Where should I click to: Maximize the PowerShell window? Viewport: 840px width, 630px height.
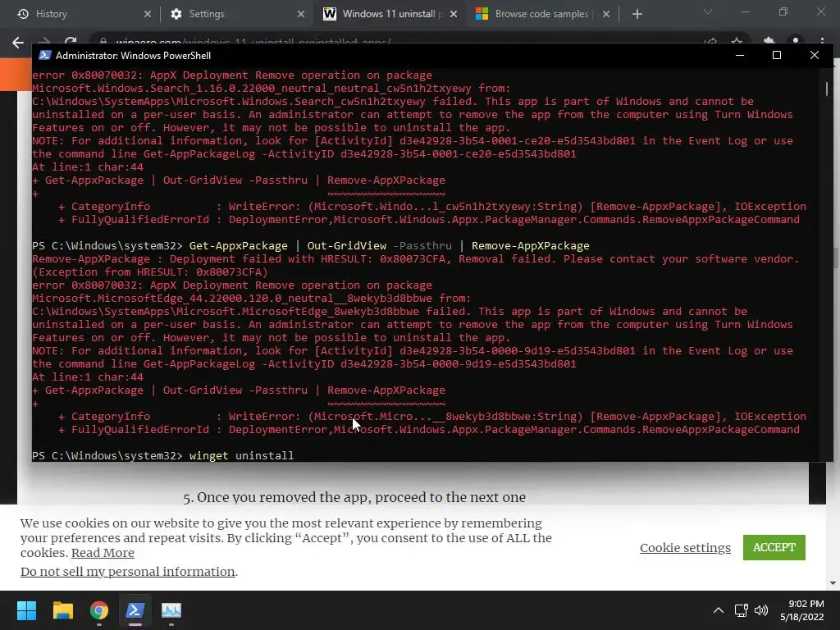click(x=776, y=55)
